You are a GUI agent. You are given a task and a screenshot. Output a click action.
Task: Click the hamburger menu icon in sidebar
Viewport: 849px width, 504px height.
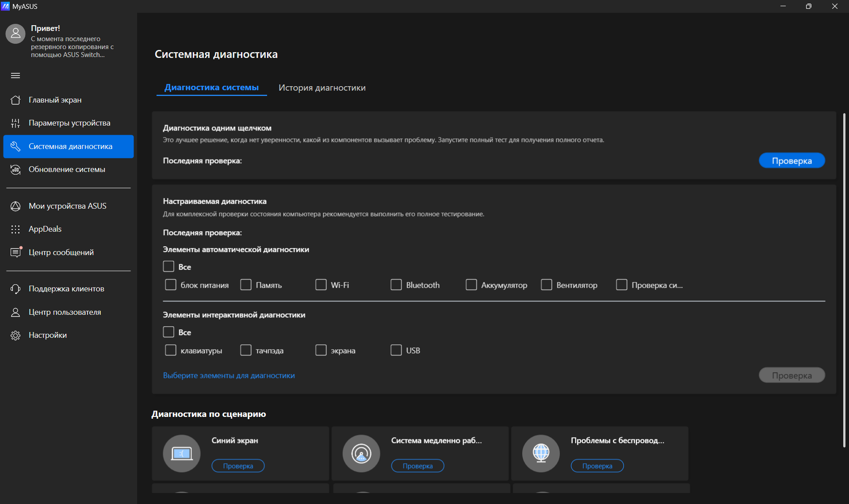pyautogui.click(x=15, y=76)
